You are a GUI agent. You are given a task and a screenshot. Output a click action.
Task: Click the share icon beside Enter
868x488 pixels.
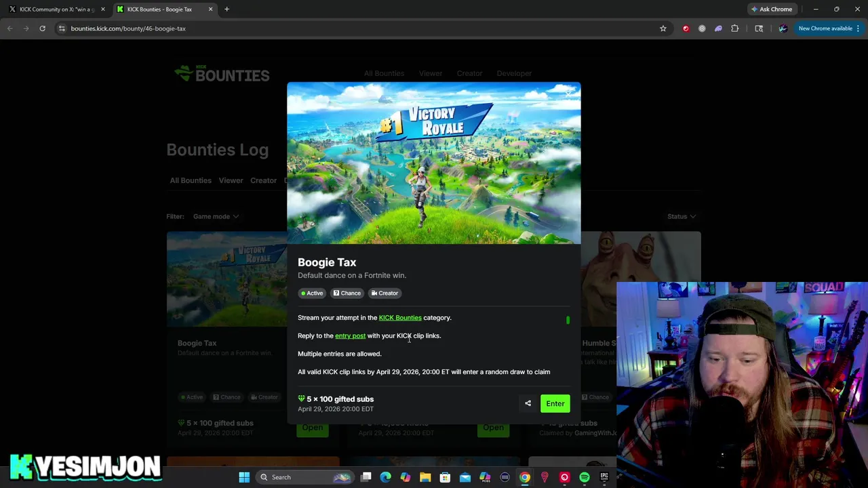click(528, 403)
